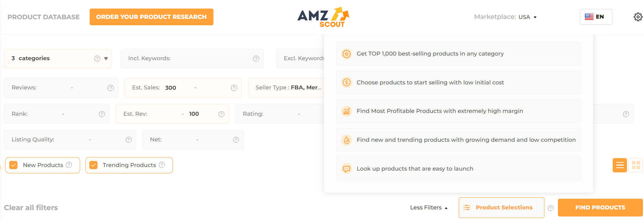Click the FIND PRODUCTS button
Screen dimensions: 644x219
pyautogui.click(x=600, y=207)
